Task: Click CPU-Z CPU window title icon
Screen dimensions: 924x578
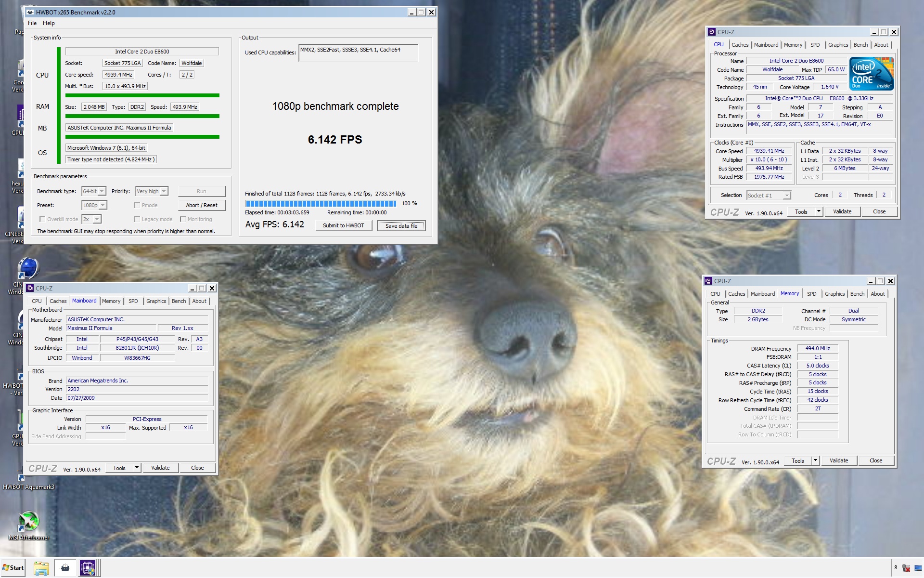Action: click(x=712, y=32)
